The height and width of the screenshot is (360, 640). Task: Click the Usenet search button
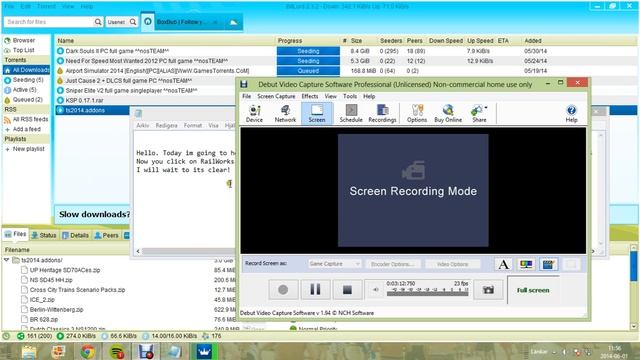click(x=122, y=22)
